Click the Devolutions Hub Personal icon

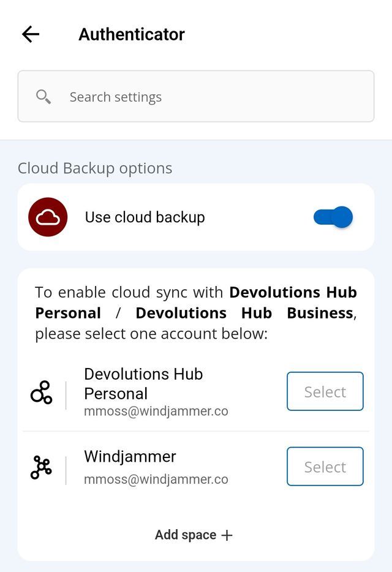pyautogui.click(x=42, y=392)
